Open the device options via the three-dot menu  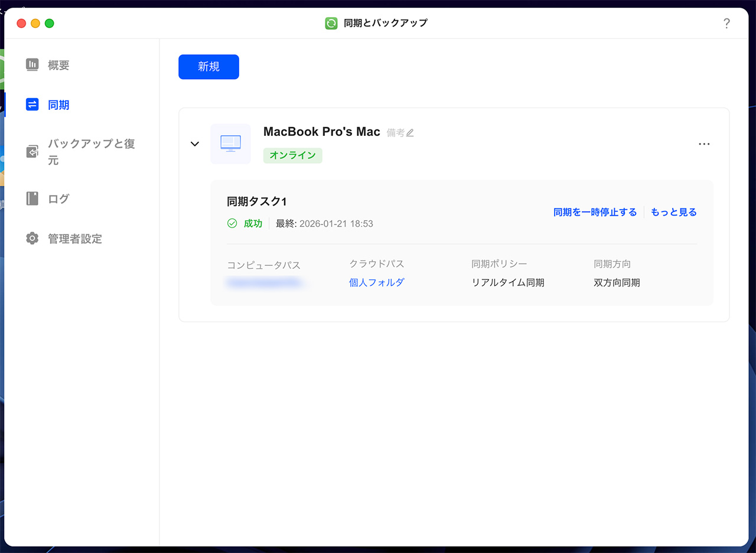pos(704,144)
